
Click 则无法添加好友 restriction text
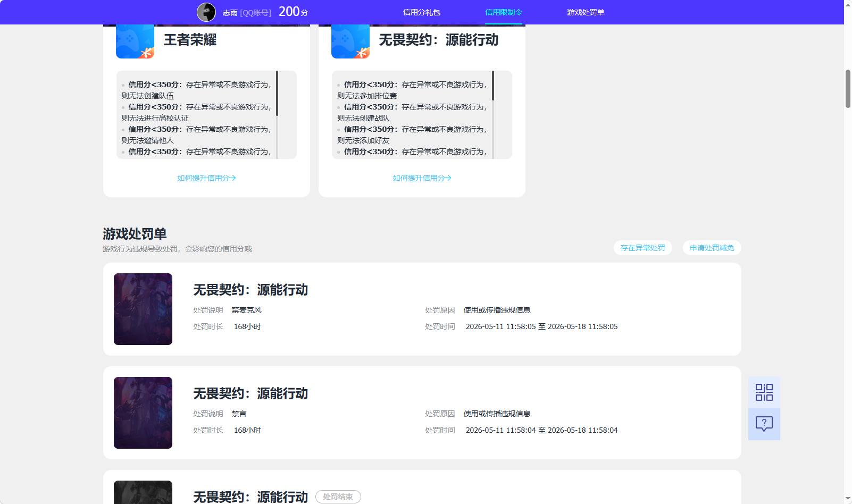(x=363, y=140)
